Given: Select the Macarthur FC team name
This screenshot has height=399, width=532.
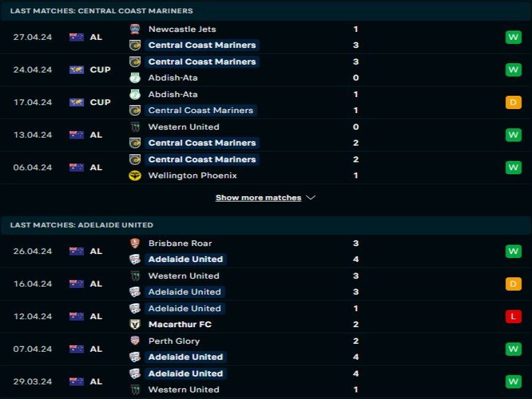Looking at the screenshot, I should (x=180, y=325).
